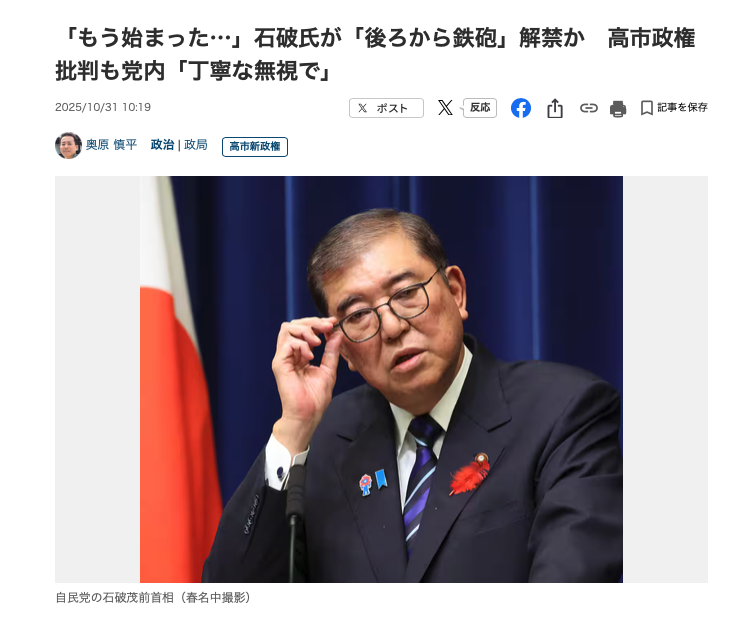
Task: Click the X ポスト share button
Action: coord(386,108)
